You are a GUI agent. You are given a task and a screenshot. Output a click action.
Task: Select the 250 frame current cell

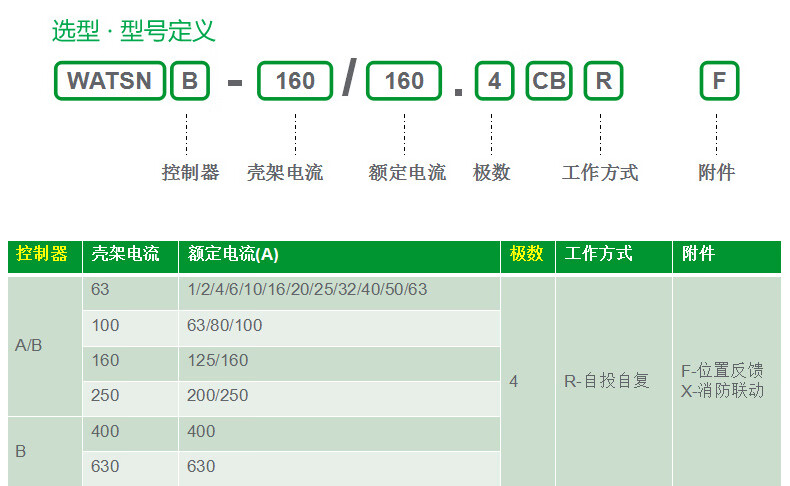tap(105, 396)
